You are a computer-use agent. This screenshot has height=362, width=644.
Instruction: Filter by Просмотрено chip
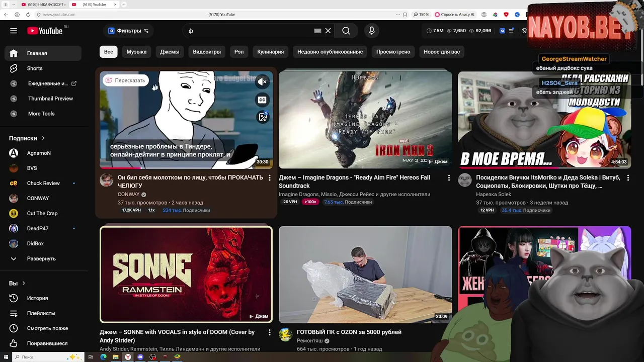click(x=393, y=52)
